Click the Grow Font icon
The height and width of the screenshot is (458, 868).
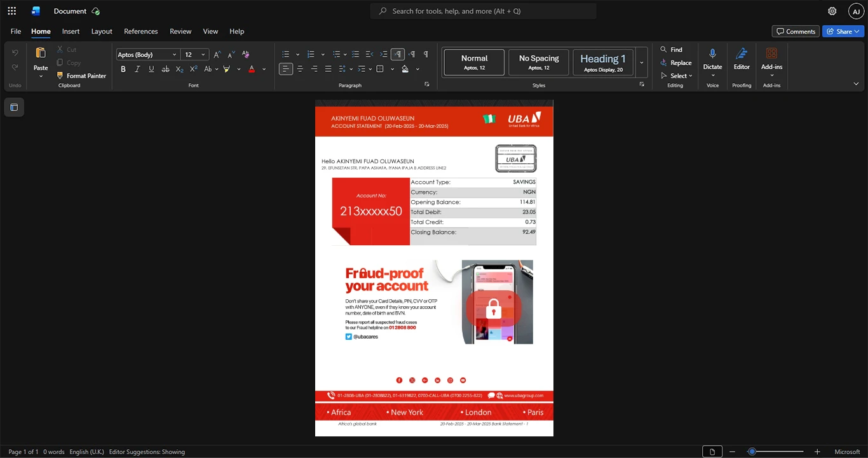[x=217, y=55]
